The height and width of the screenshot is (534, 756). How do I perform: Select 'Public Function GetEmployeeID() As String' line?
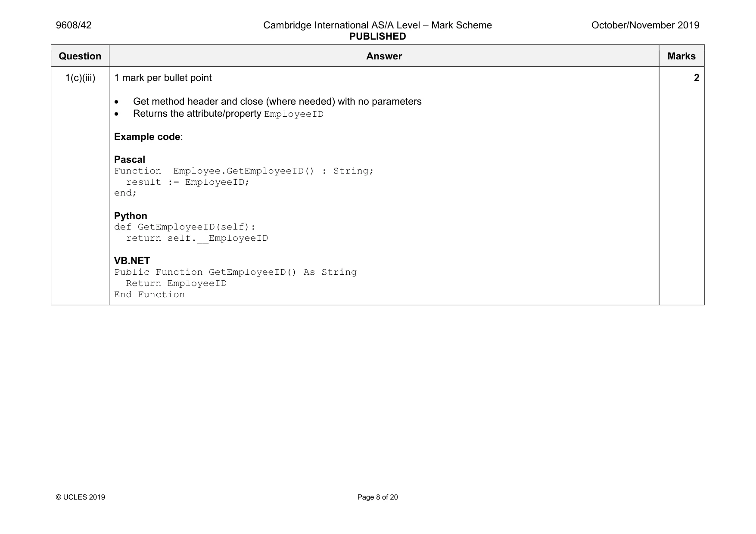coord(235,272)
